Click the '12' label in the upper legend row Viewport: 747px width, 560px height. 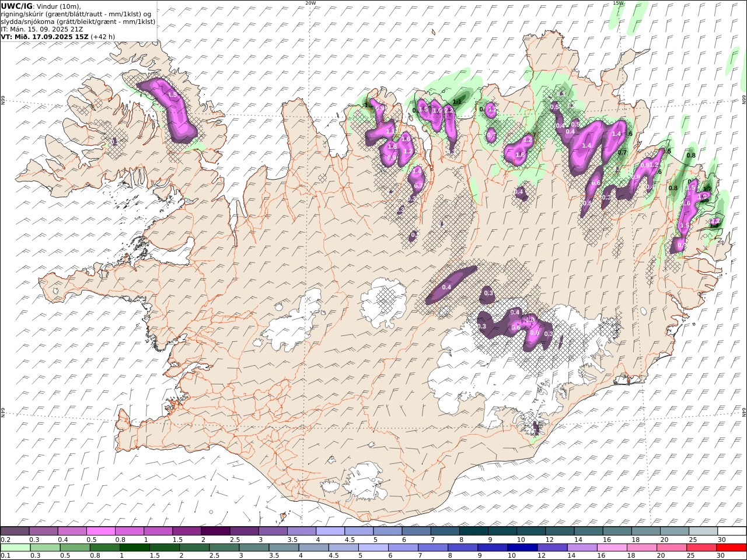(550, 540)
